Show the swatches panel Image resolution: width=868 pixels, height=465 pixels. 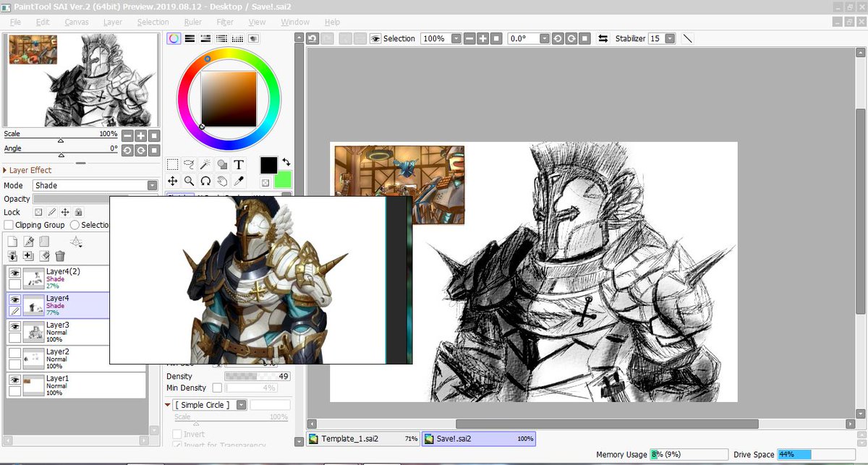click(x=237, y=38)
